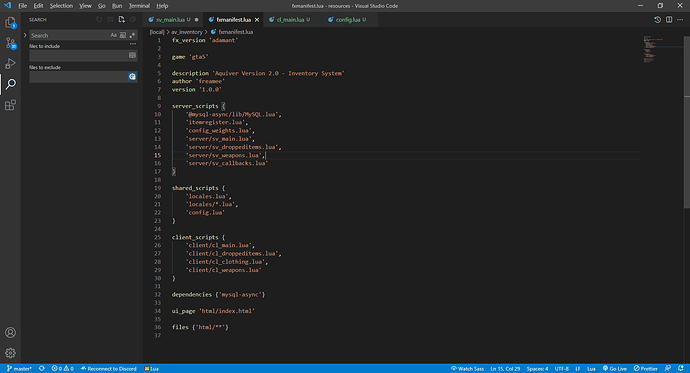Expand the [local] breadcrumb
690x373 pixels.
point(157,32)
